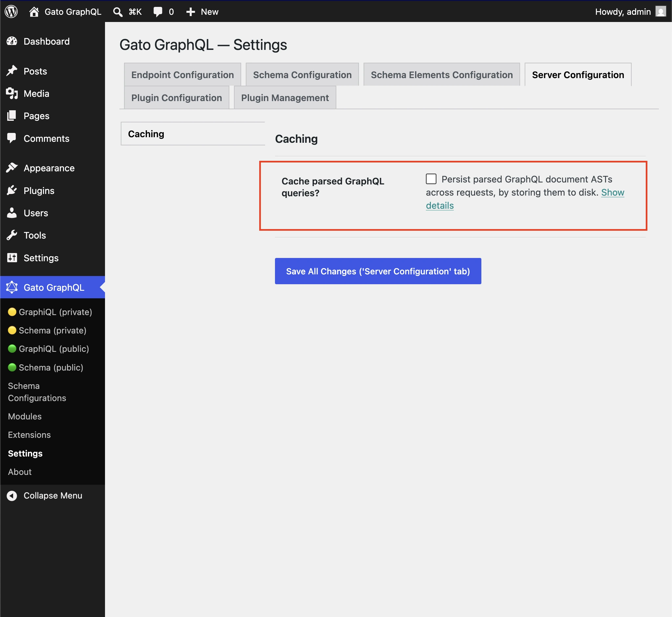Open the Gato GraphQL Settings submenu item
Image resolution: width=672 pixels, height=617 pixels.
pos(25,454)
